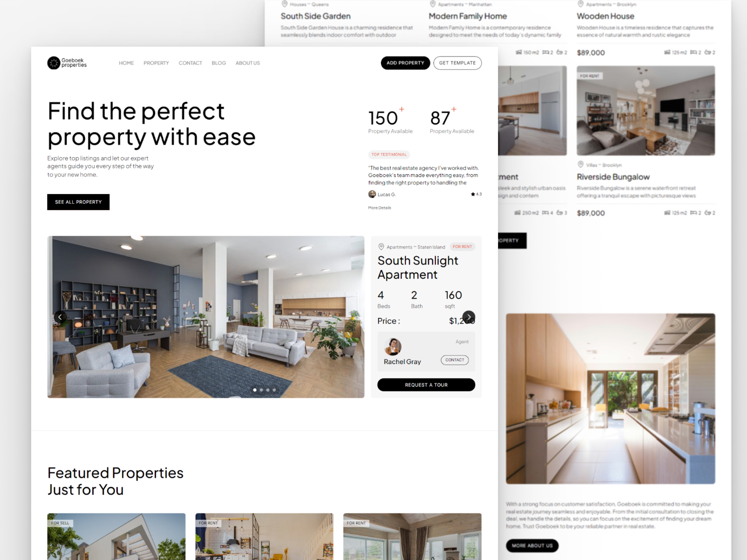Click the ABOUT US menu item in navigation

pyautogui.click(x=248, y=63)
